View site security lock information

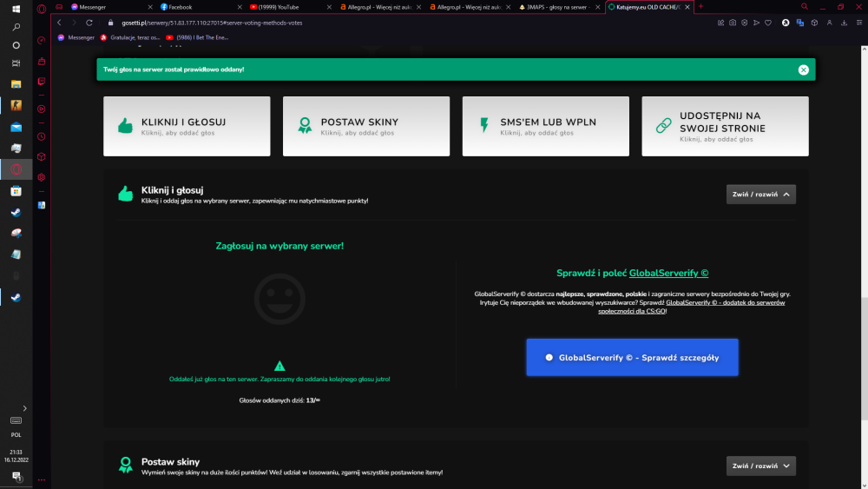click(111, 23)
